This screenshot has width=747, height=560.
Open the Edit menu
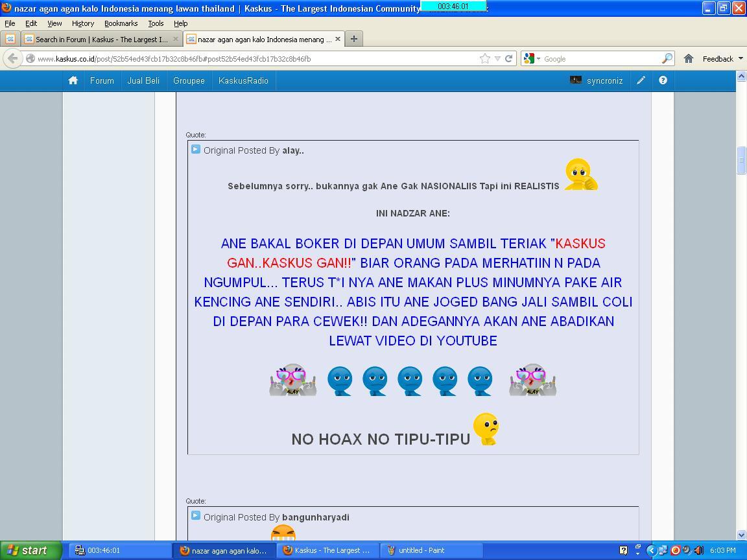coord(31,23)
